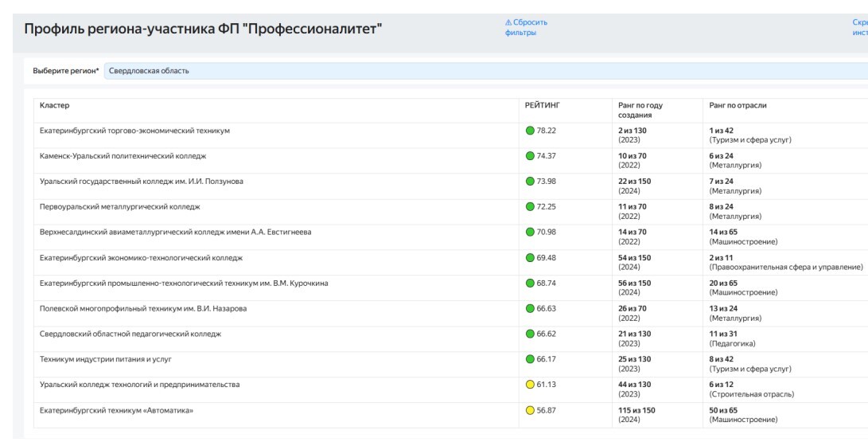This screenshot has width=868, height=446.
Task: Click industry rank 7 из 24
Action: (722, 182)
